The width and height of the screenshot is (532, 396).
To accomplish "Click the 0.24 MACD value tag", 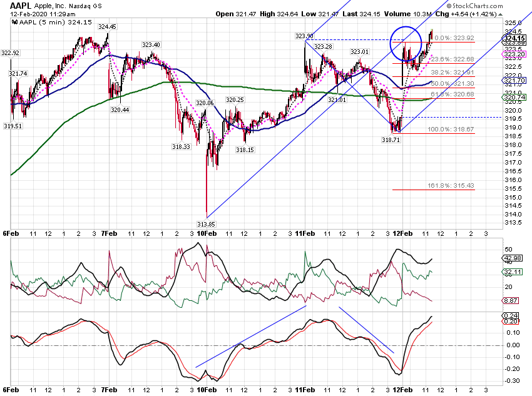I will click(510, 316).
